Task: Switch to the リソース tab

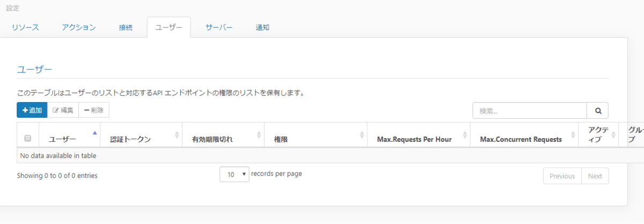Action: click(x=26, y=27)
